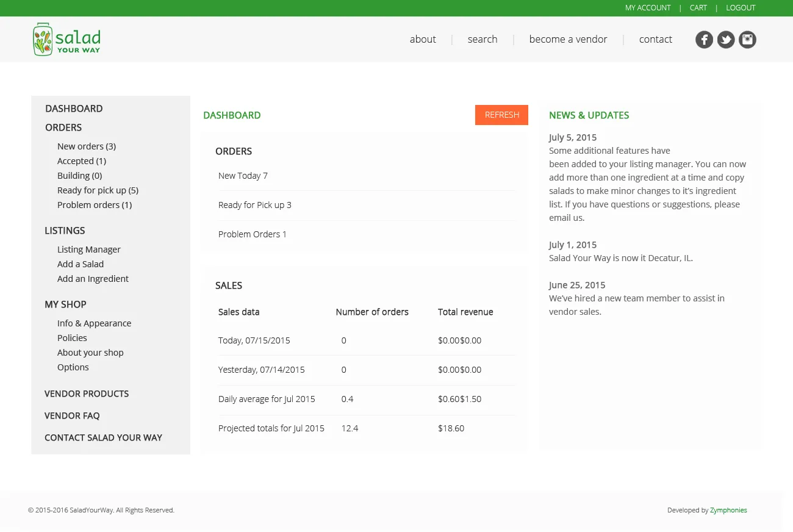This screenshot has width=793, height=532.
Task: Open the about menu item
Action: [x=423, y=39]
